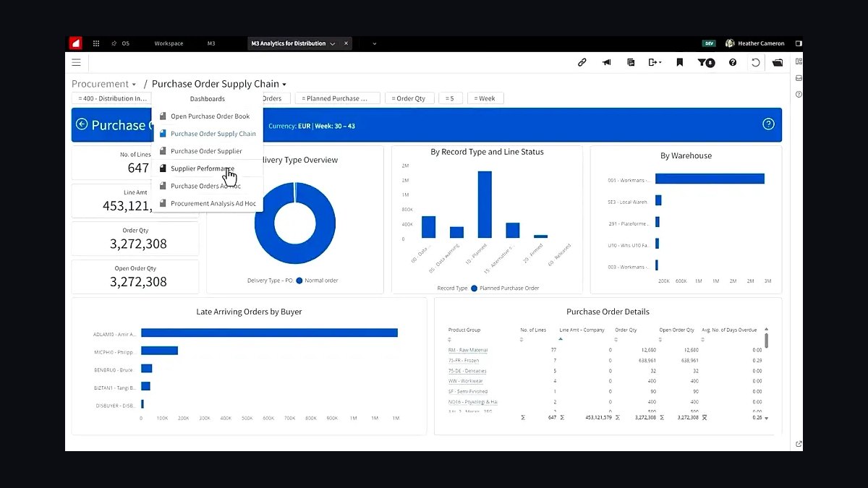This screenshot has height=488, width=868.
Task: Click the Planned Purchase Order legend dot
Action: tap(475, 288)
